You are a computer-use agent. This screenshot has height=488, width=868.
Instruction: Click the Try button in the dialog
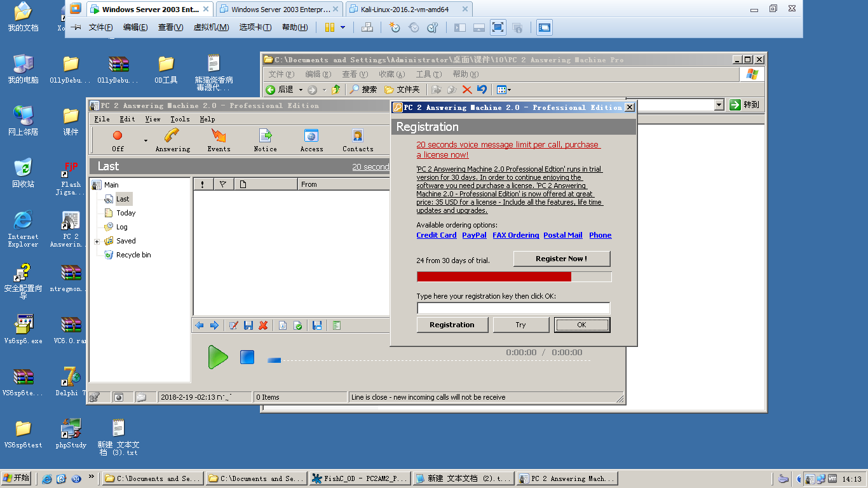coord(521,325)
